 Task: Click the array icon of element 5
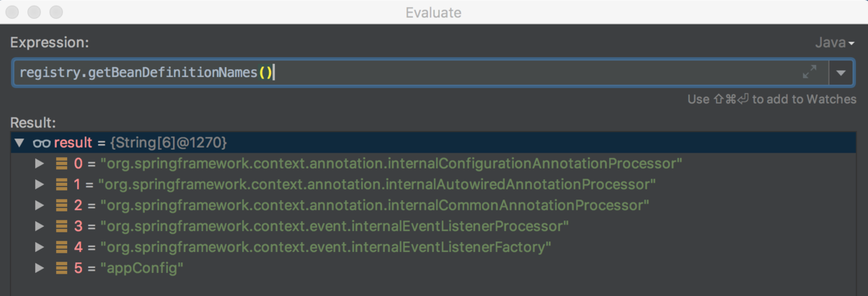[62, 268]
